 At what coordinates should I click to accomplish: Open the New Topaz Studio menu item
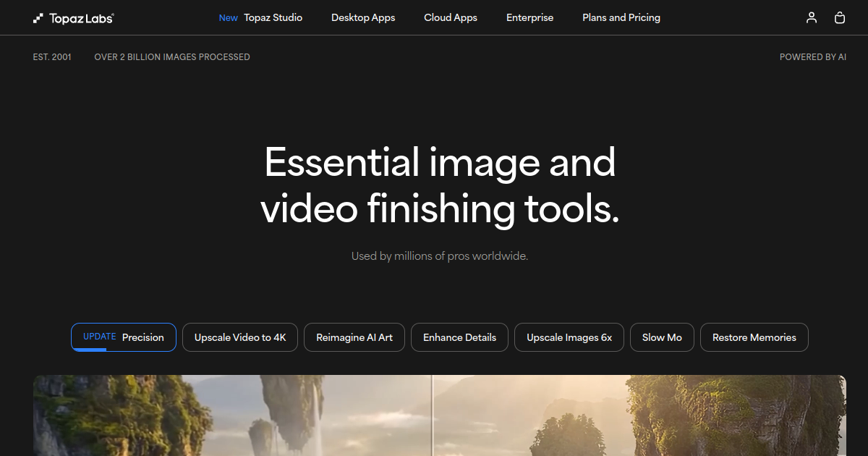tap(261, 17)
